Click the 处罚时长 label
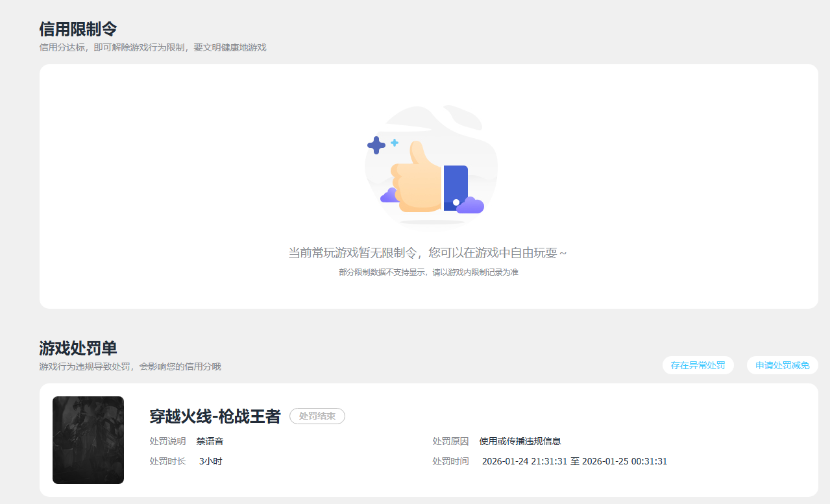Image resolution: width=830 pixels, height=504 pixels. [x=167, y=461]
